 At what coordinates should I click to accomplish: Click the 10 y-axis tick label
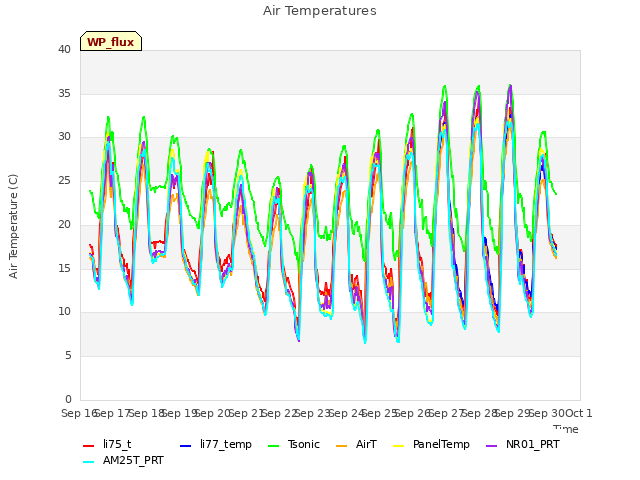[64, 312]
